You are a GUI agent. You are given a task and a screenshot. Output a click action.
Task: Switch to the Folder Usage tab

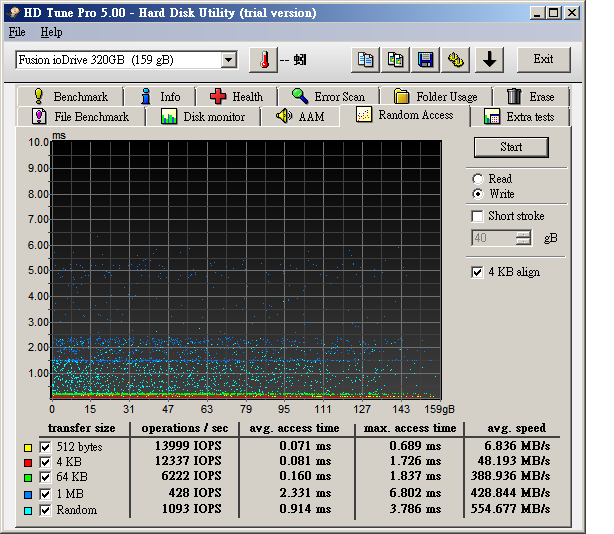pyautogui.click(x=436, y=96)
